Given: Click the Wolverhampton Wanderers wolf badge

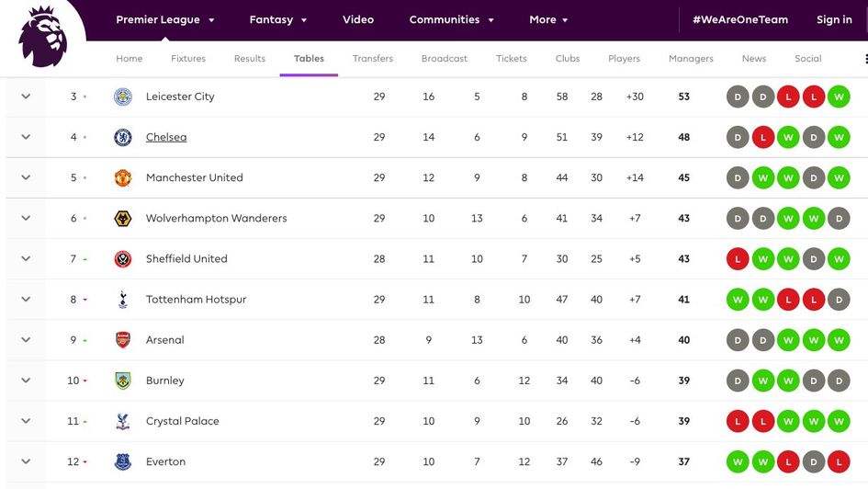Looking at the screenshot, I should click(123, 218).
